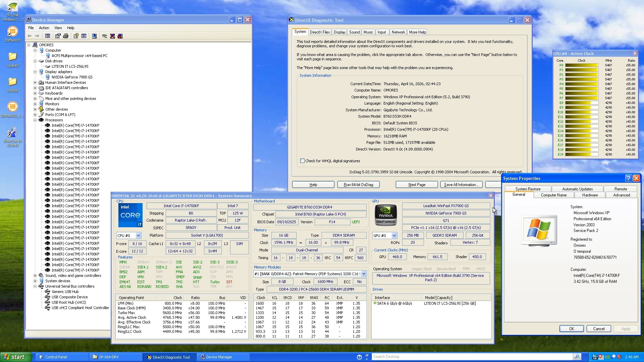Expand the Monitors tree node

click(35, 104)
